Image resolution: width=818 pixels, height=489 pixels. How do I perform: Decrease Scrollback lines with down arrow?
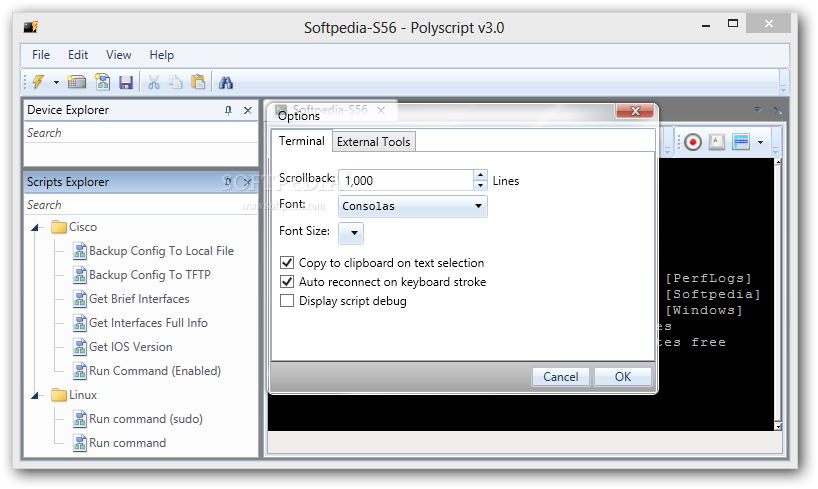(480, 185)
